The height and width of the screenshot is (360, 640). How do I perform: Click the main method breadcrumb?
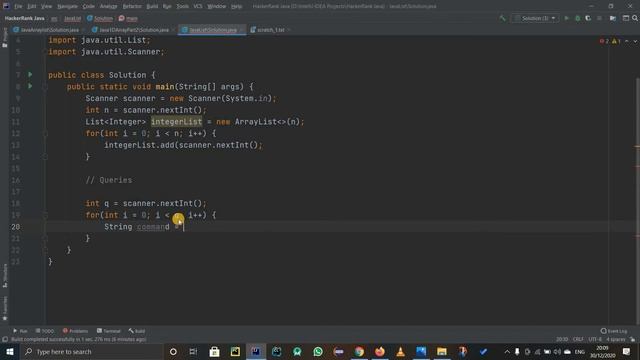click(x=128, y=18)
